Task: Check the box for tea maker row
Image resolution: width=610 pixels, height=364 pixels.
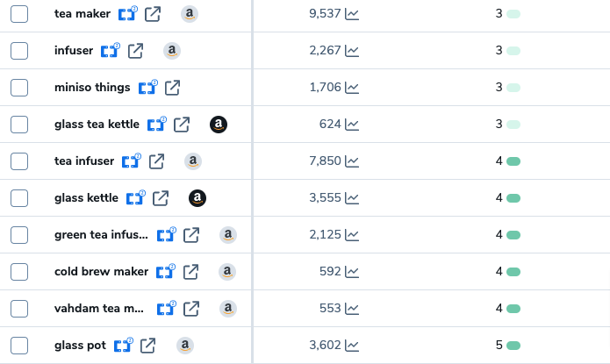Action: tap(19, 14)
